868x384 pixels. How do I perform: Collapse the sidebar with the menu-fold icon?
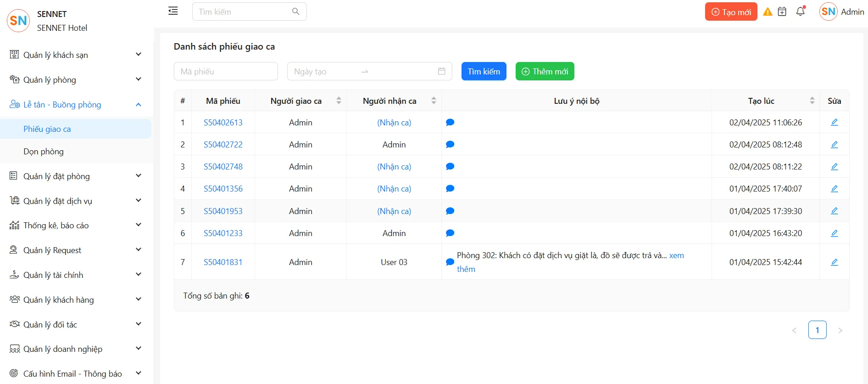173,11
